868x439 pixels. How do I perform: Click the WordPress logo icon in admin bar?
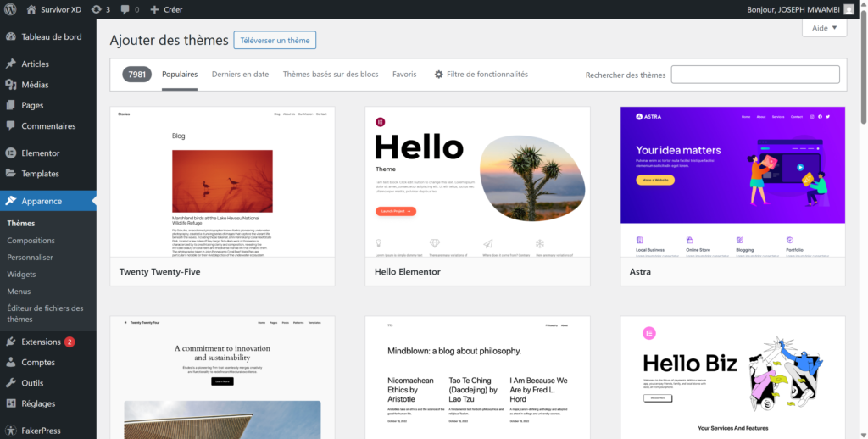tap(11, 9)
